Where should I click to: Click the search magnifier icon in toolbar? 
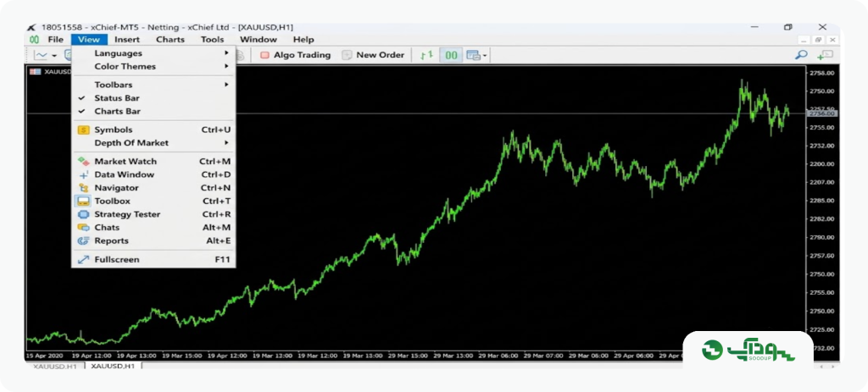(x=801, y=55)
